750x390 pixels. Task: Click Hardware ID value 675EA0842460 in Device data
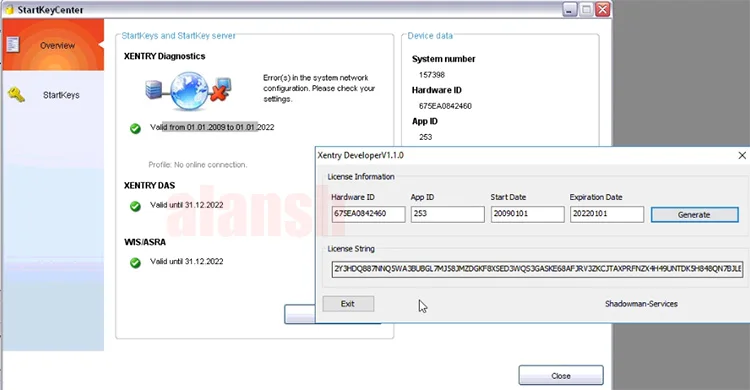(x=445, y=106)
